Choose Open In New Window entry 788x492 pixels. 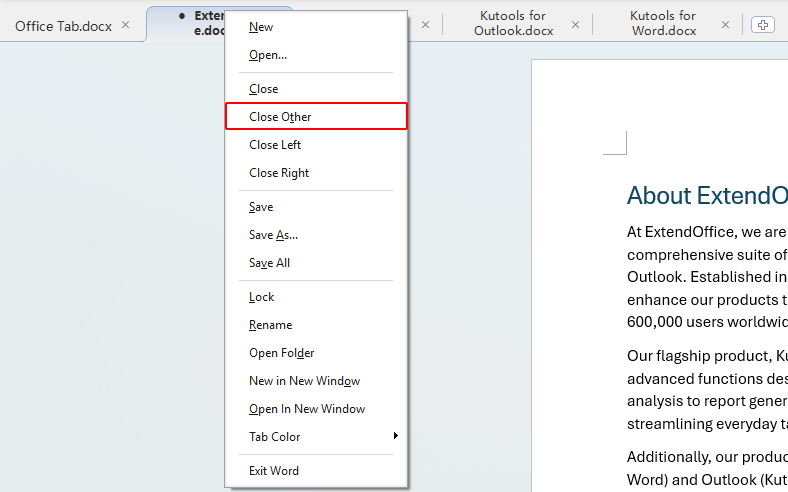click(x=316, y=409)
